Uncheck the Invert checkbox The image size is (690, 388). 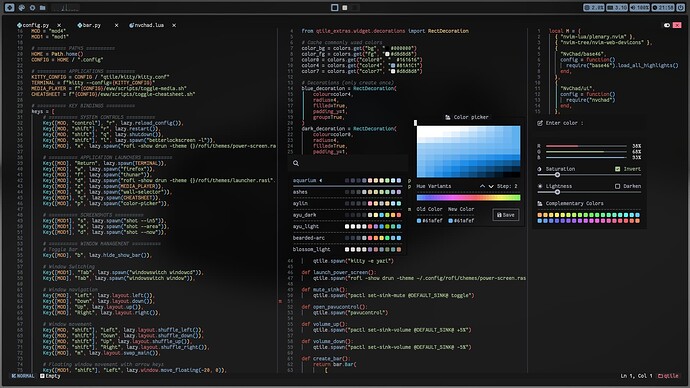pos(617,169)
